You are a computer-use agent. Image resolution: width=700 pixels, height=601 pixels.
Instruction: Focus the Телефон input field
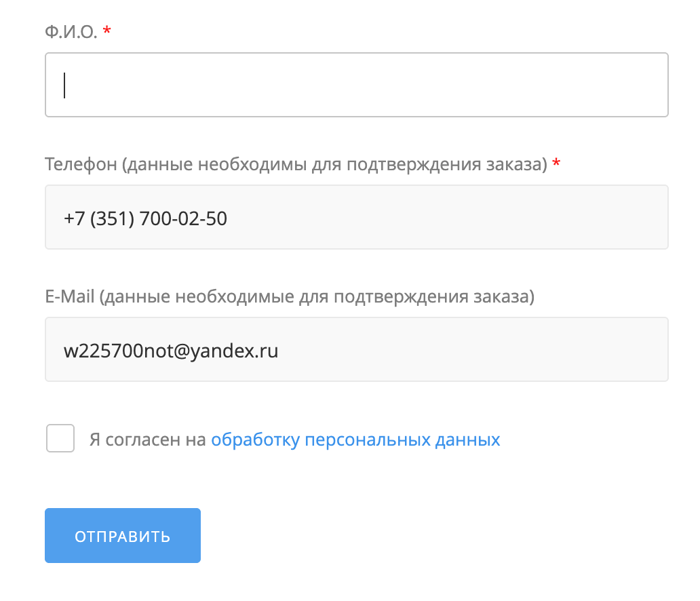point(356,217)
